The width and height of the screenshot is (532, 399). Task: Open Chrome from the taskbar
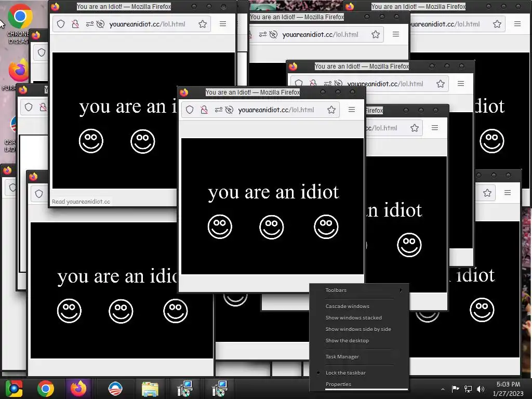coord(46,389)
